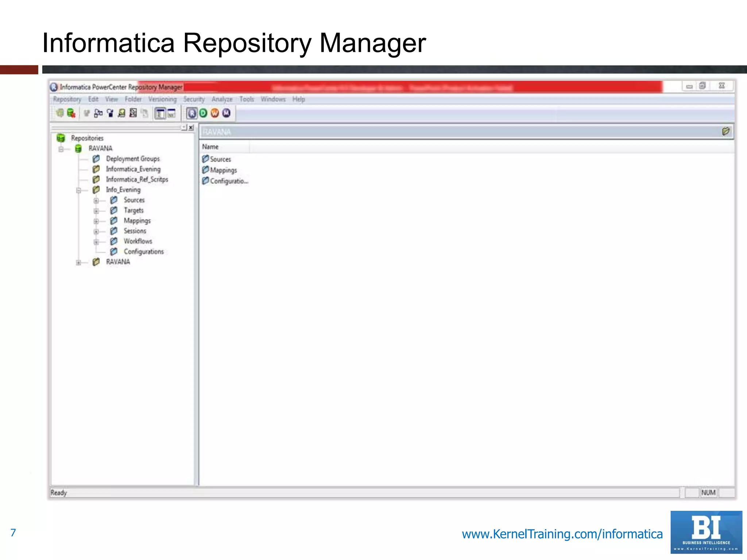
Task: Open the Help menu
Action: 299,99
